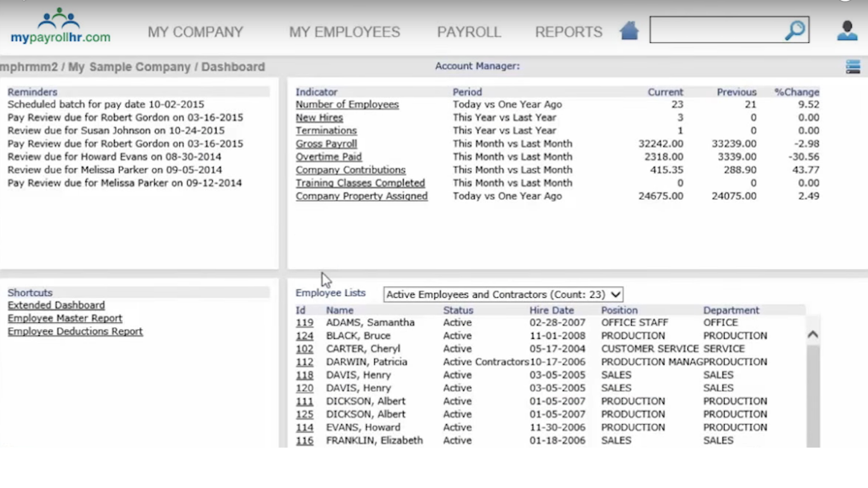Open the Terminations indicator link
Image resolution: width=868 pixels, height=488 pixels.
(326, 131)
